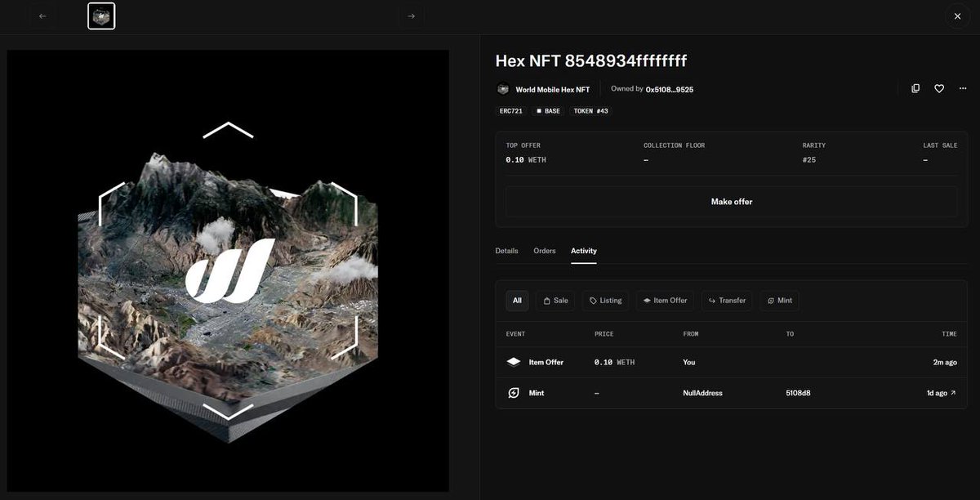Viewport: 980px width, 500px height.
Task: Copy the item link icon
Action: 915,88
